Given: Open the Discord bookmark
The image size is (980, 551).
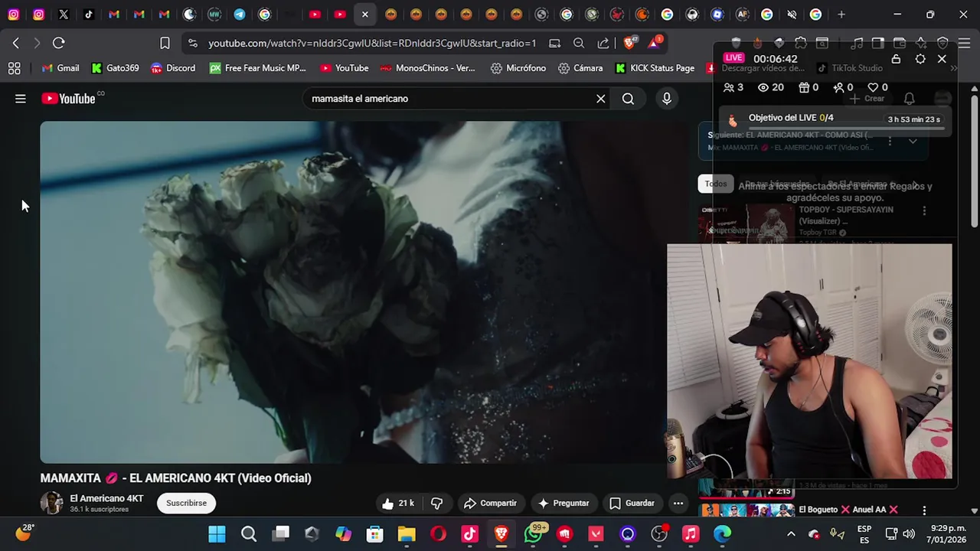Looking at the screenshot, I should [x=173, y=68].
